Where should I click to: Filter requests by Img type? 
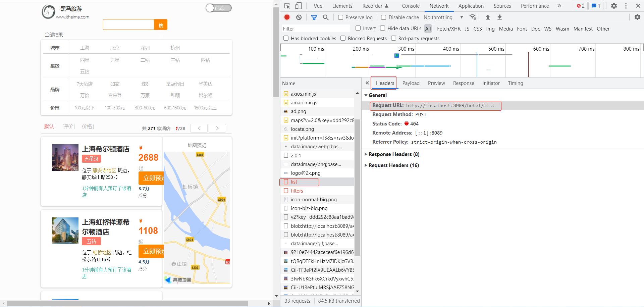(x=490, y=29)
